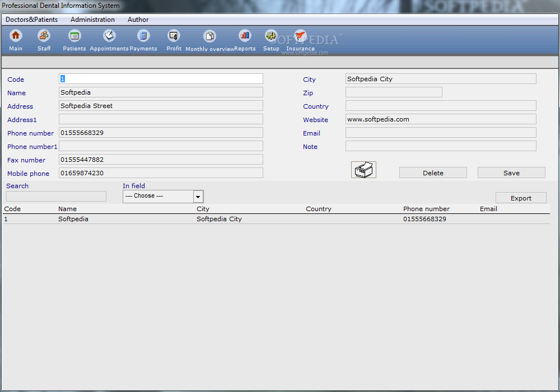Open the Patients toolbar icon
The width and height of the screenshot is (560, 392).
pyautogui.click(x=74, y=36)
